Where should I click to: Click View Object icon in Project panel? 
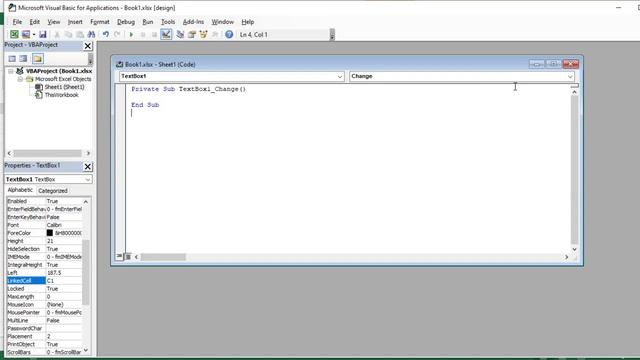24,59
